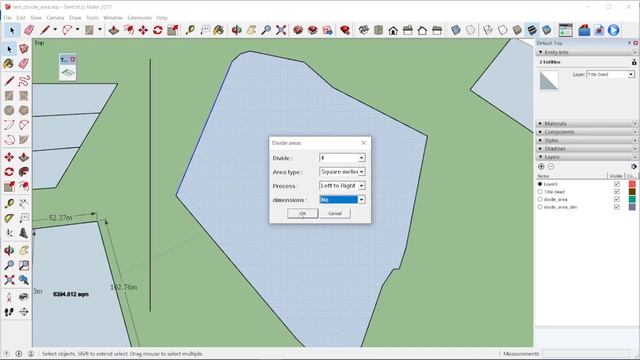Toggle visibility checkbox for Layer0
Image resolution: width=640 pixels, height=360 pixels.
(x=617, y=184)
